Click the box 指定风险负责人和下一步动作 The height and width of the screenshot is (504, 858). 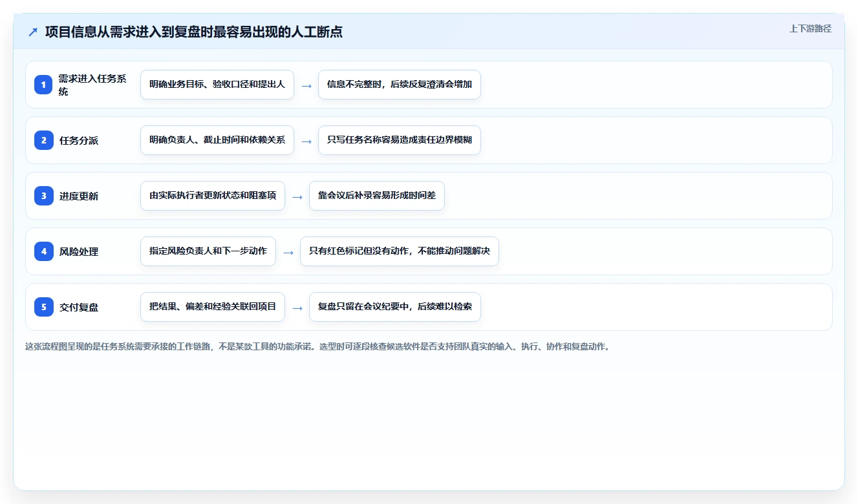(208, 251)
